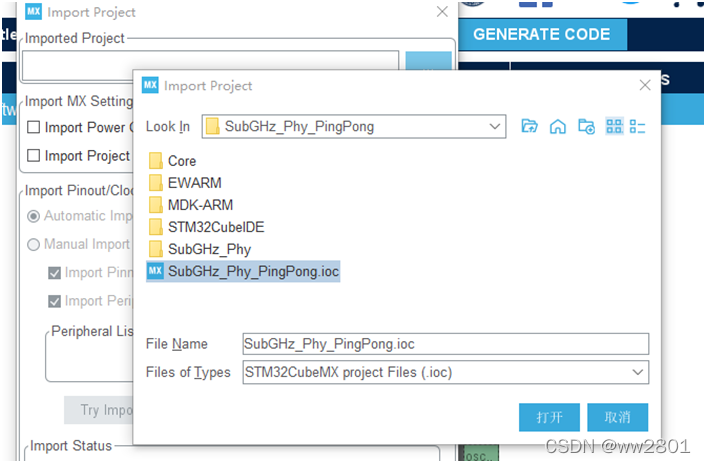The height and width of the screenshot is (463, 706).
Task: Click the 打开 (Open) button
Action: (x=549, y=417)
